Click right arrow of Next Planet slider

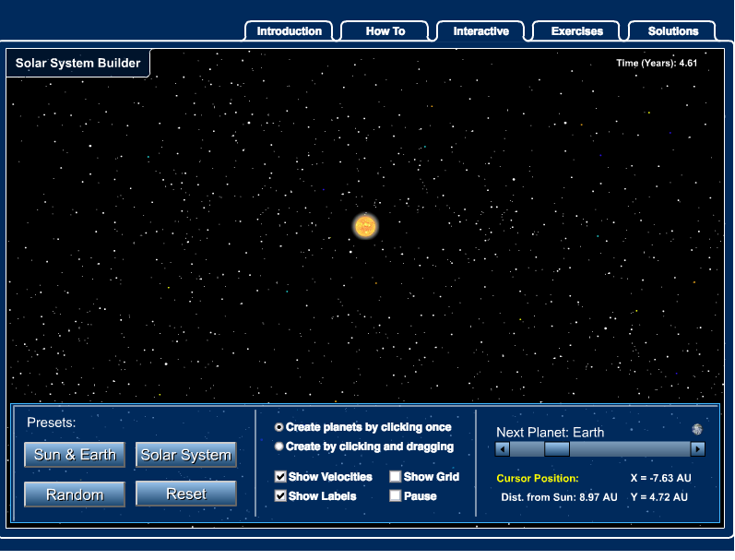(697, 449)
